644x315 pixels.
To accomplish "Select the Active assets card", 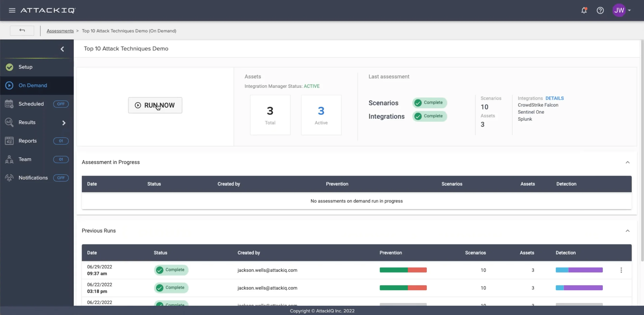I will tap(321, 115).
